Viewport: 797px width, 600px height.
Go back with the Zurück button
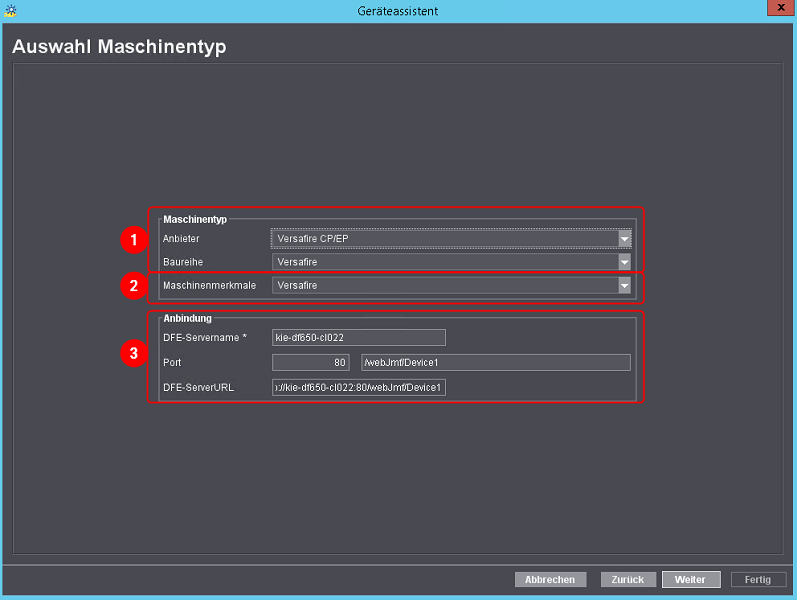(628, 580)
